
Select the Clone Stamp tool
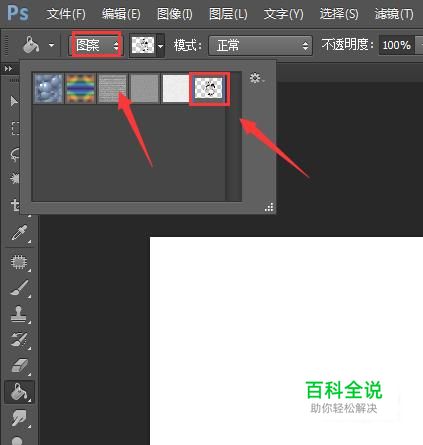tap(19, 314)
